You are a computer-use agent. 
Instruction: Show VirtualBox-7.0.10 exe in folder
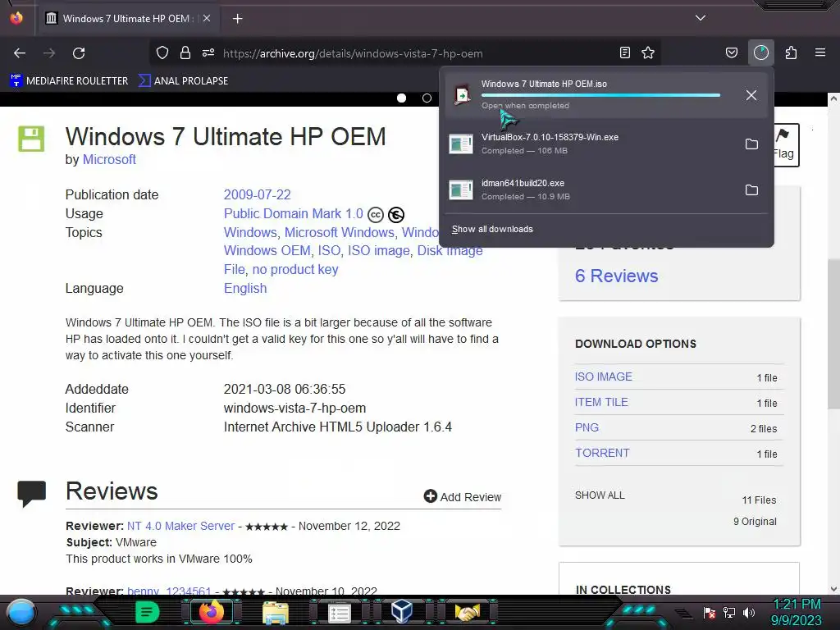click(x=751, y=144)
